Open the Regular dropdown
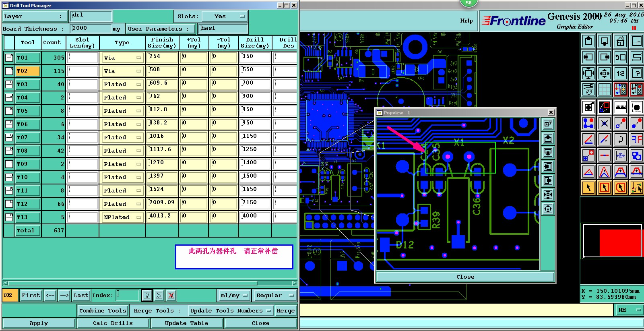 (x=275, y=295)
